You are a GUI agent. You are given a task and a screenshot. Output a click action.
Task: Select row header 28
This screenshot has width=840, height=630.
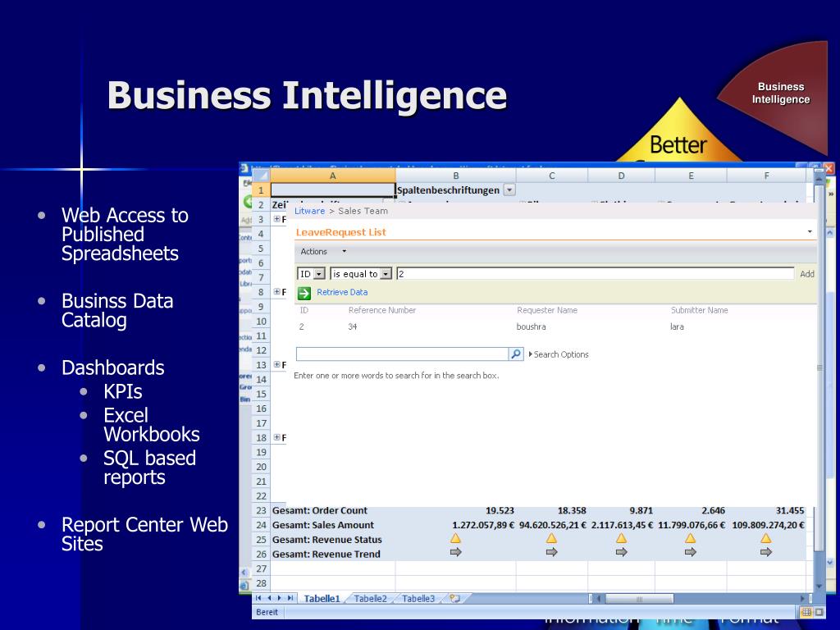coord(261,583)
